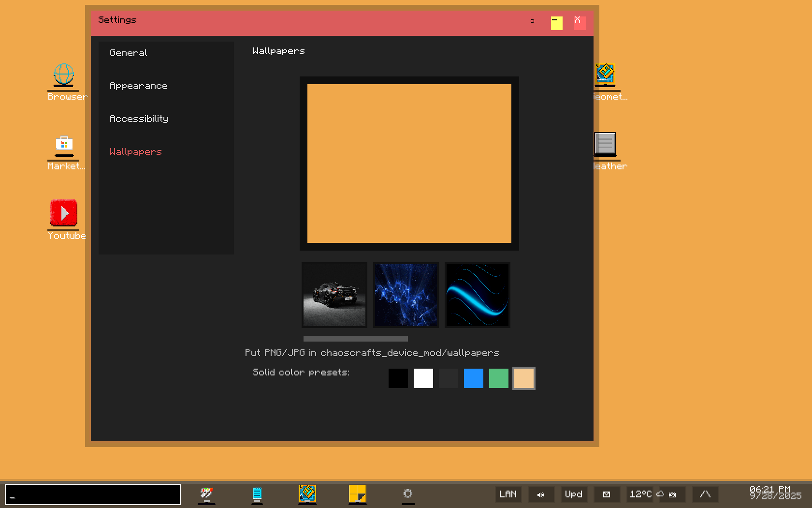This screenshot has width=812, height=508.
Task: Expand the system tray caret
Action: 705,494
